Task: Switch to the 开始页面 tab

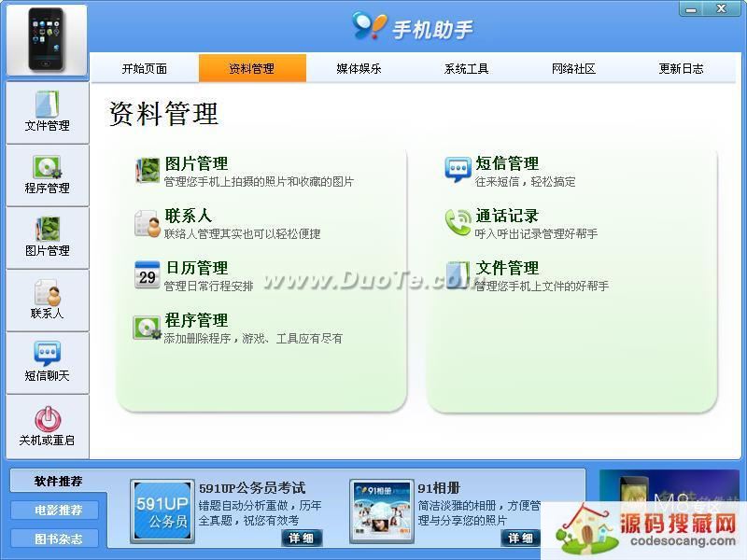Action: click(145, 69)
